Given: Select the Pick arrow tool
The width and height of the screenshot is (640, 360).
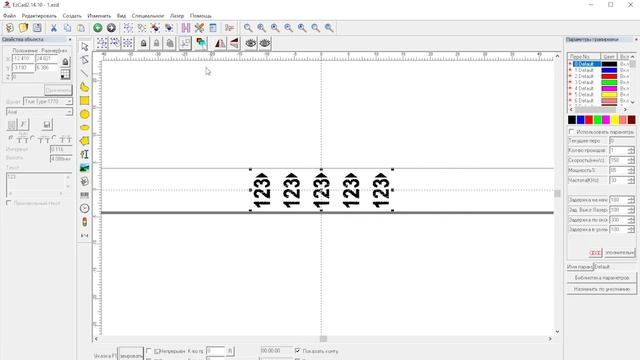Looking at the screenshot, I should [84, 47].
